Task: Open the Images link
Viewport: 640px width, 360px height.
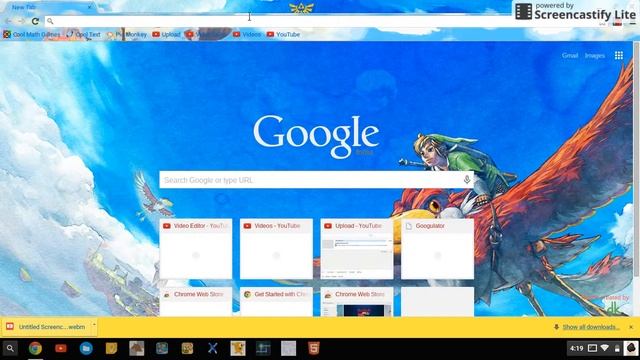Action: [x=595, y=56]
